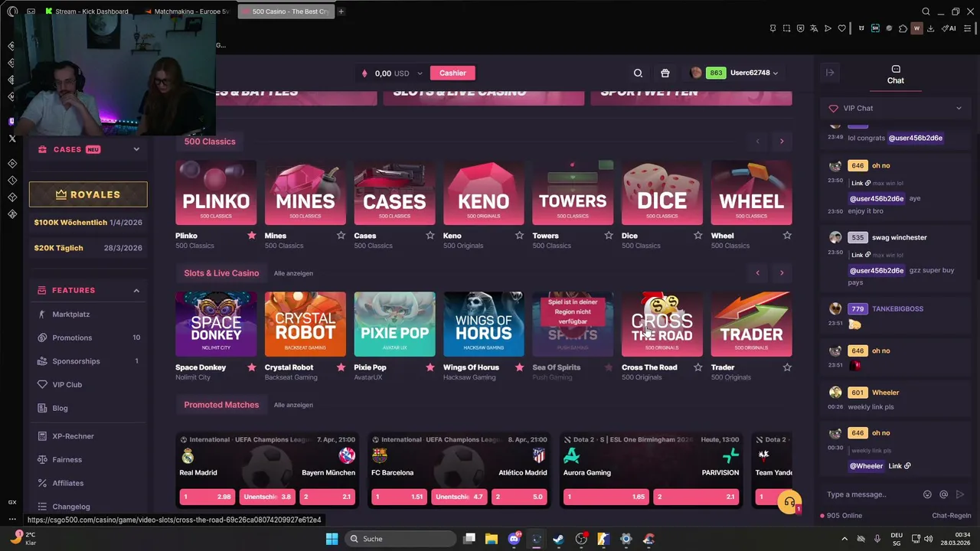Open Changelog in the sidebar menu

[x=71, y=507]
